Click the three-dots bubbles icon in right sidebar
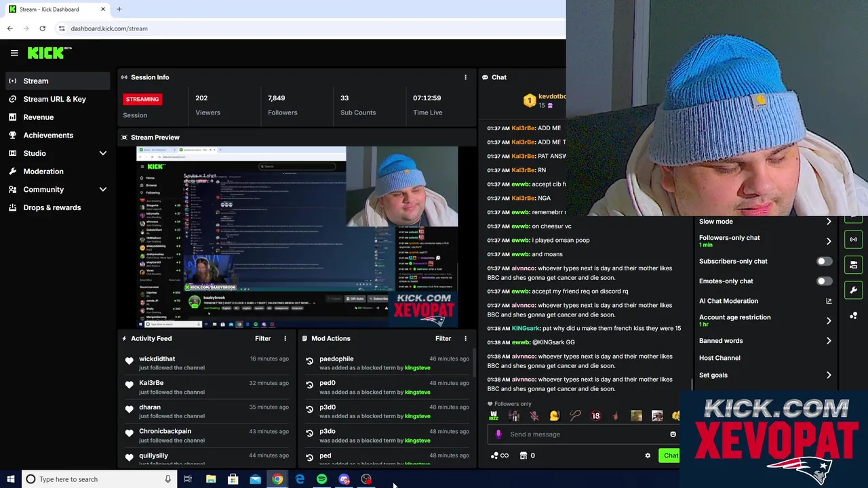The image size is (868, 488). click(x=854, y=316)
